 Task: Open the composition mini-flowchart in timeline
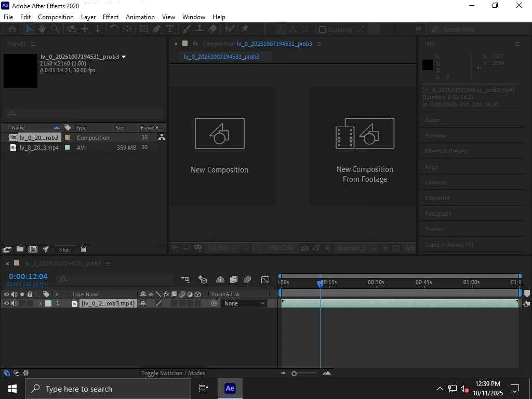(x=185, y=279)
